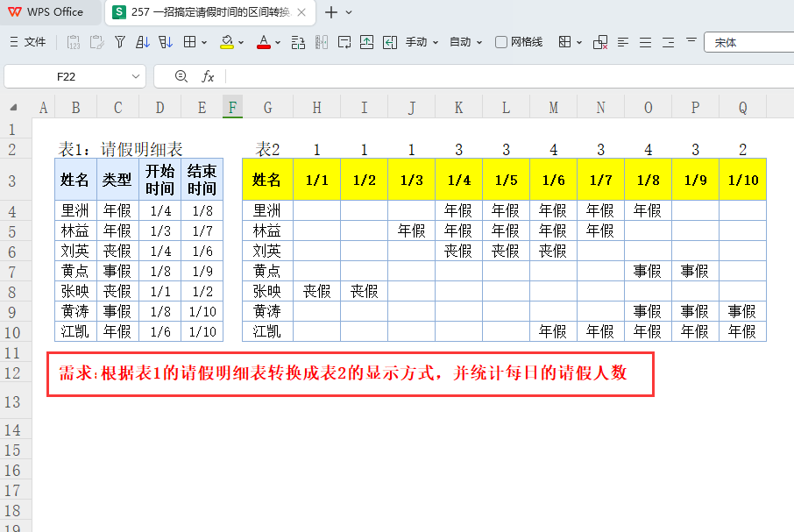The image size is (794, 532).
Task: Click the formula bar input area
Action: [x=509, y=76]
